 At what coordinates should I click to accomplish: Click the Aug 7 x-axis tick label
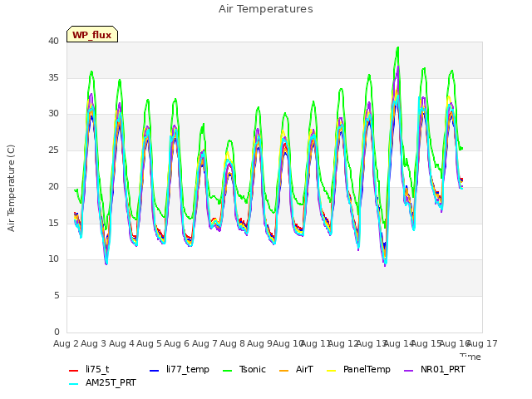pos(204,343)
